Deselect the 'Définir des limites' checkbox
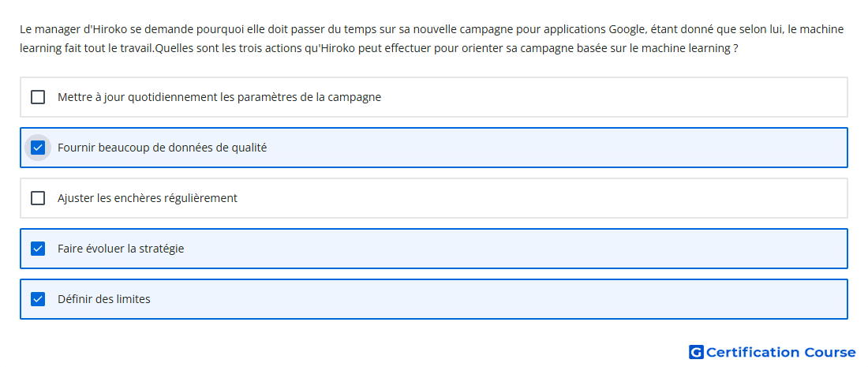This screenshot has height=367, width=868. tap(38, 299)
